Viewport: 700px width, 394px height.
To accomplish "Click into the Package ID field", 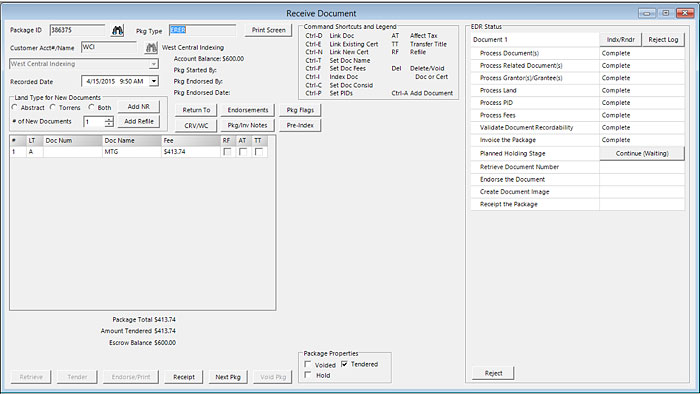I will pyautogui.click(x=77, y=30).
